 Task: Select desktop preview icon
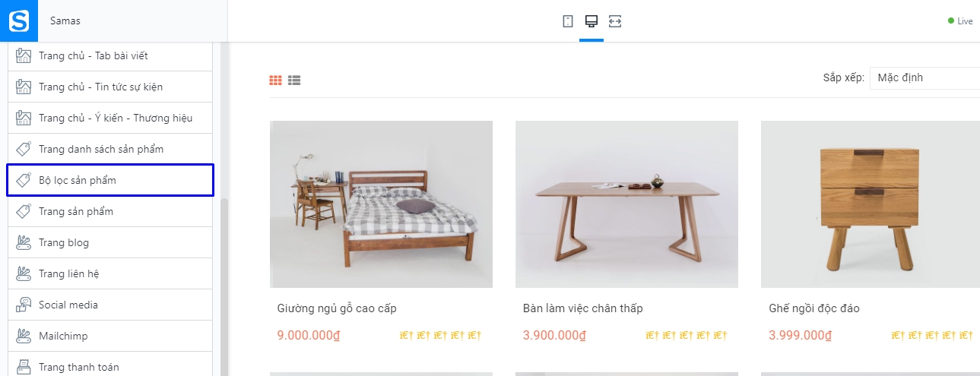tap(591, 21)
